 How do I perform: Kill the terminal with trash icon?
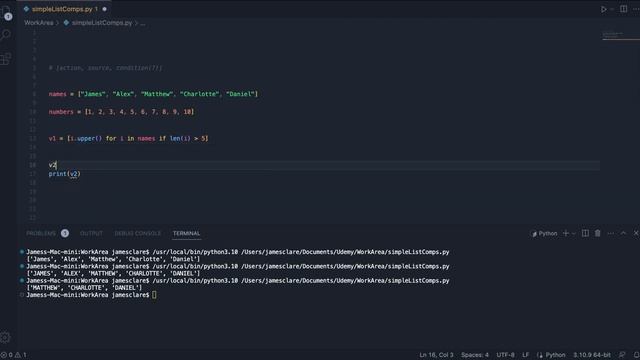pyautogui.click(x=598, y=233)
